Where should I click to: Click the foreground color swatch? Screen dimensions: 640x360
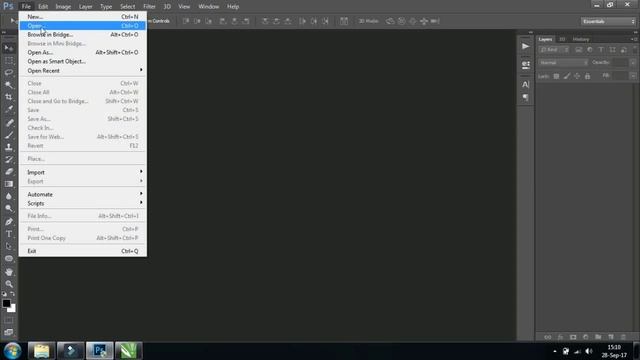tap(6, 303)
